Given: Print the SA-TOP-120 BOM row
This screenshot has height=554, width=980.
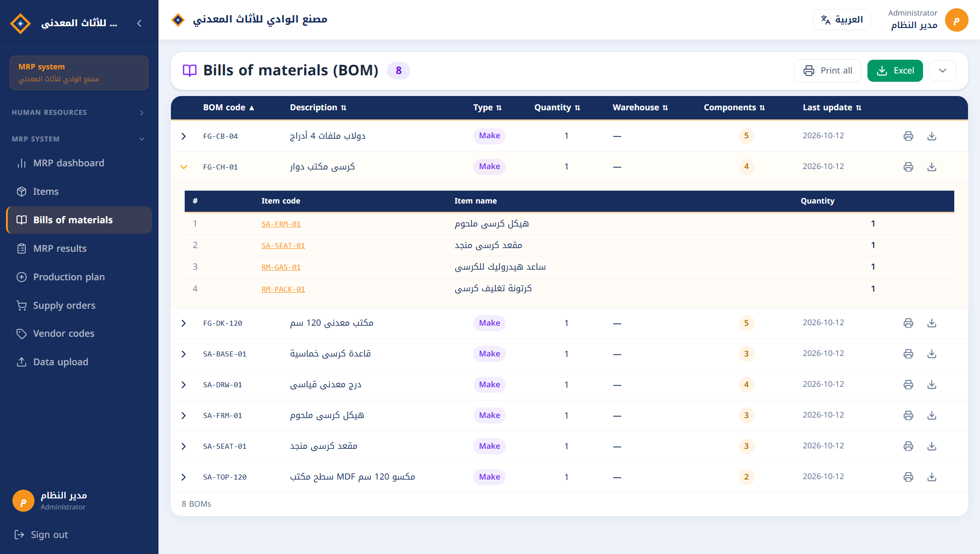Looking at the screenshot, I should (x=908, y=477).
